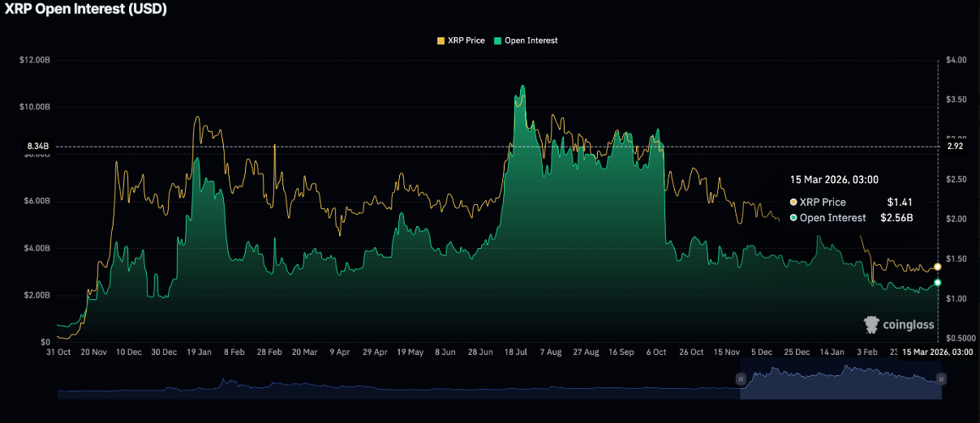Toggle the XRP Price series label
Screen dimensions: 980x423
click(x=466, y=41)
